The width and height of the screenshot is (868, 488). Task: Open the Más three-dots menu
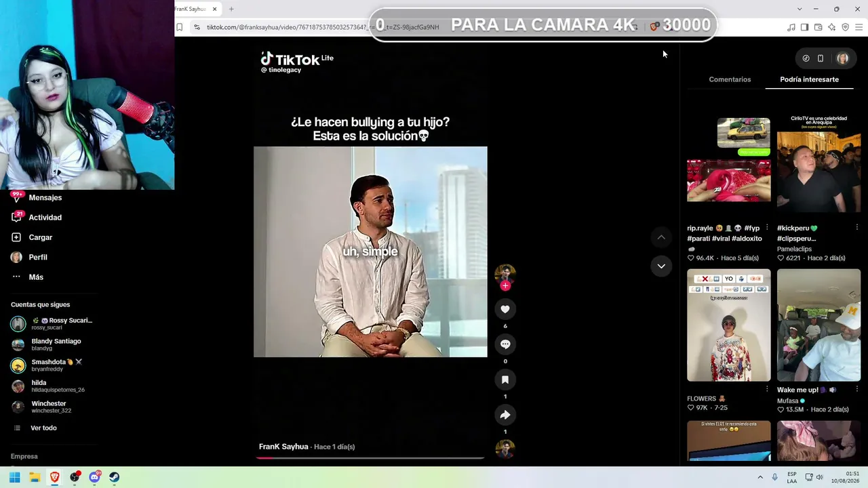[x=16, y=277]
